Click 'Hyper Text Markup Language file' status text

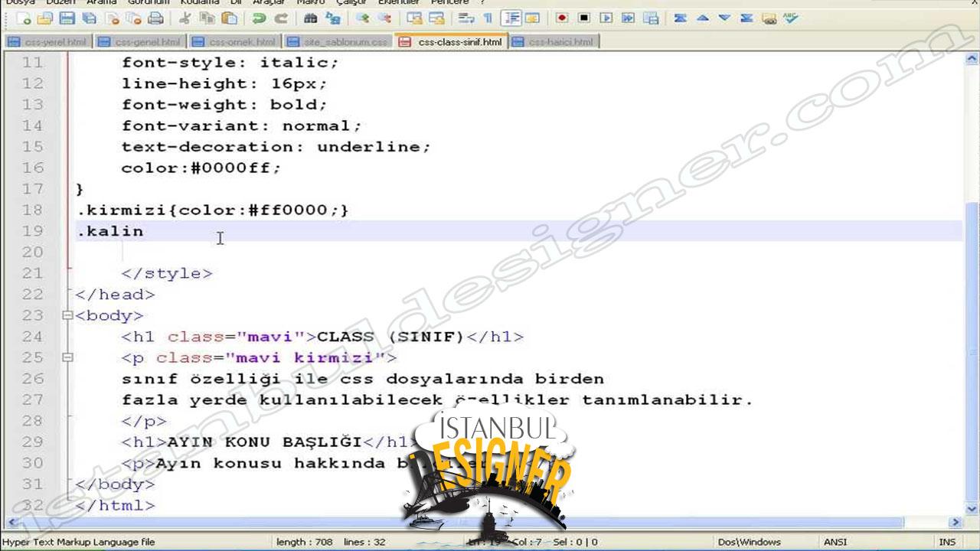click(78, 542)
